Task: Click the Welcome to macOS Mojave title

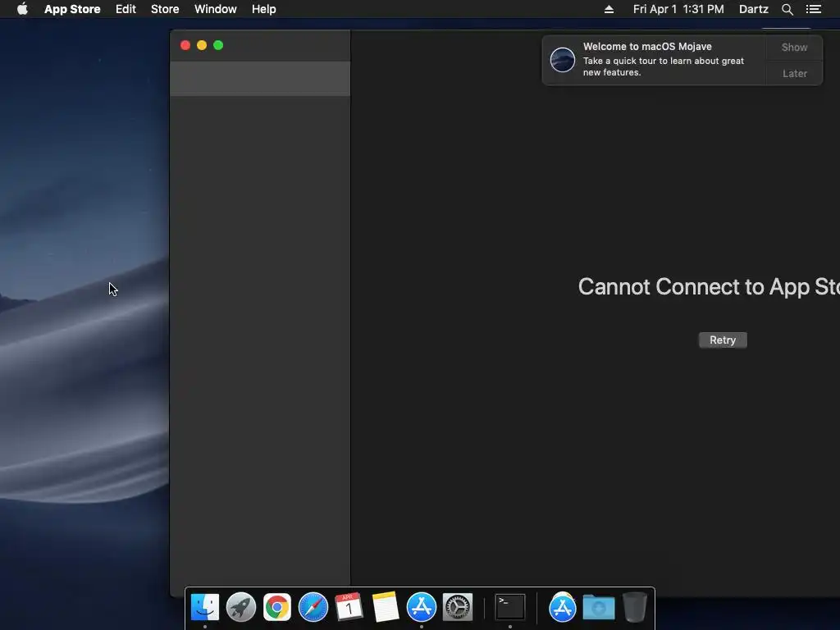Action: coord(647,47)
